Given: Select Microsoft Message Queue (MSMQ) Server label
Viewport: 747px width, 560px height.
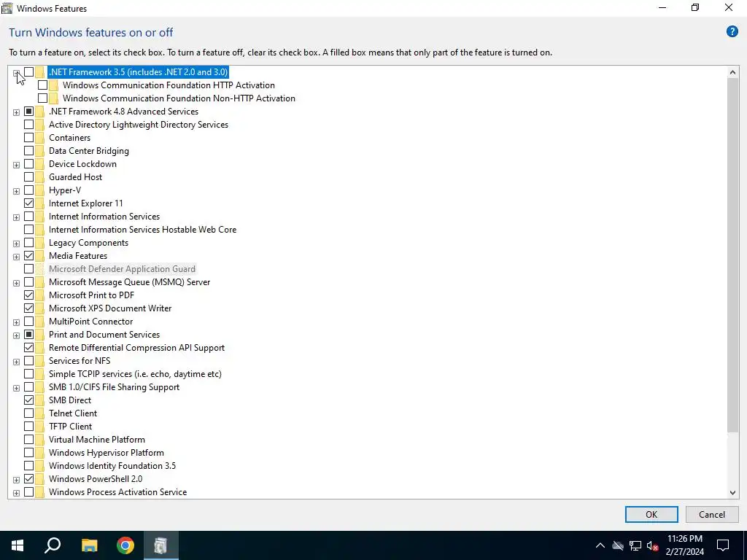Looking at the screenshot, I should pos(129,282).
